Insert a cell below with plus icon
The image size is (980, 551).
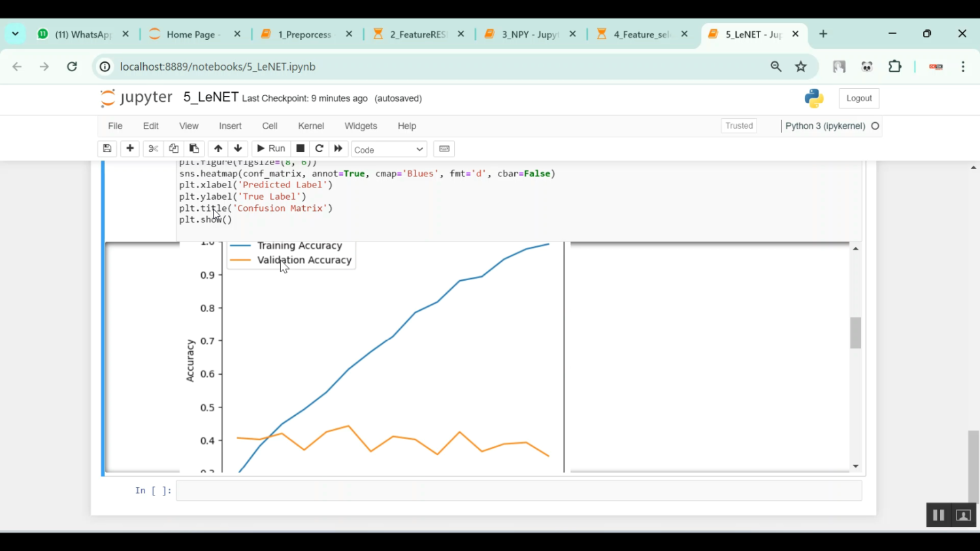coord(130,149)
